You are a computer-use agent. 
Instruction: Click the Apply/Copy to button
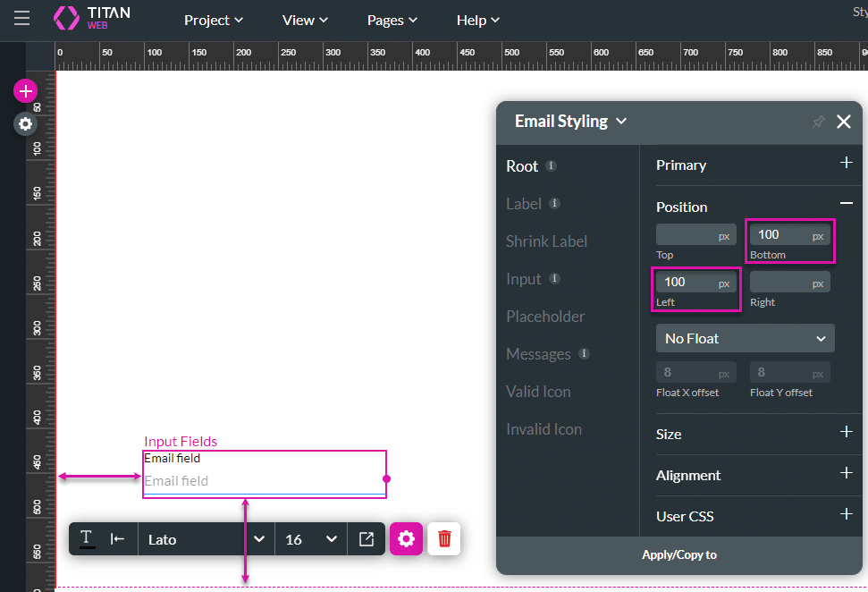(678, 554)
